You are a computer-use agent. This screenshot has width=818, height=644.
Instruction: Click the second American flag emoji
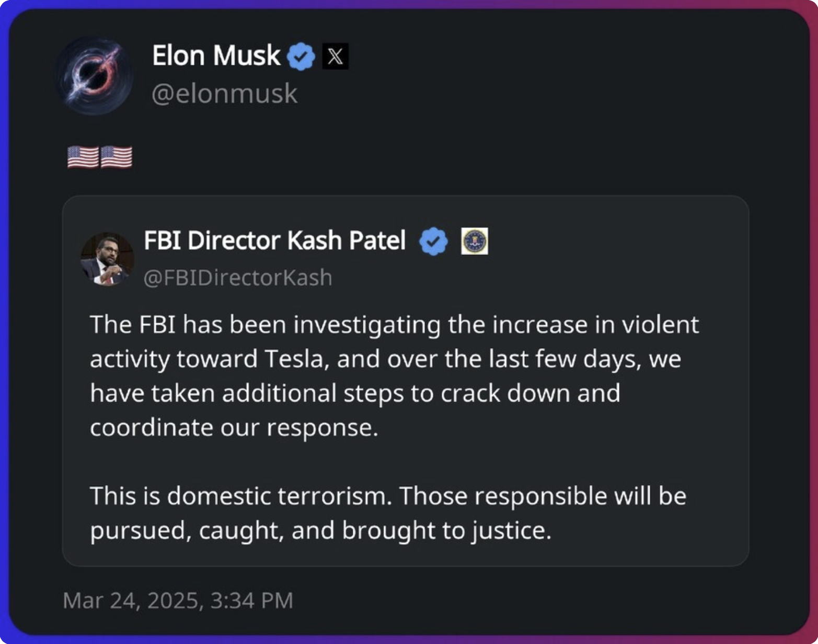click(x=116, y=157)
